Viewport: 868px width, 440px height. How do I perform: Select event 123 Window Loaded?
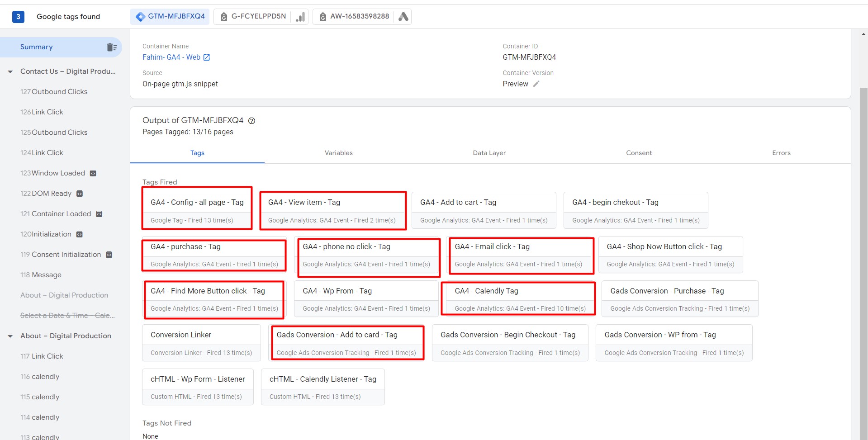tap(52, 173)
